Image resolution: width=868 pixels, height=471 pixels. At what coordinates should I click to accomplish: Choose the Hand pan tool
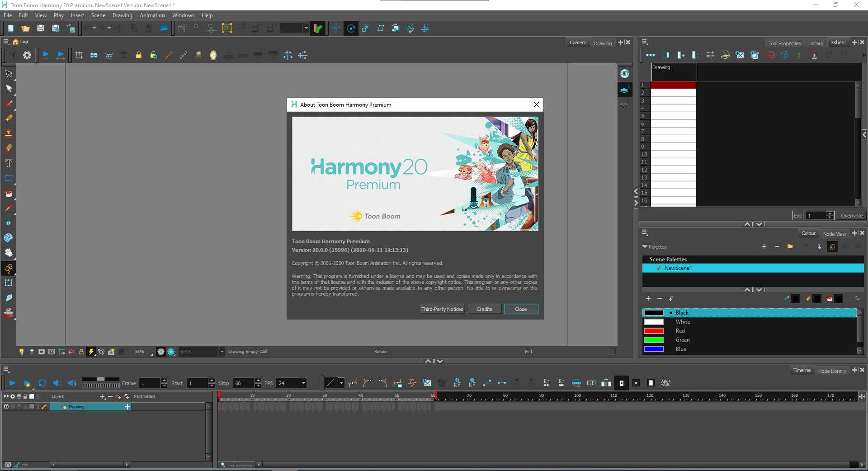(9, 252)
